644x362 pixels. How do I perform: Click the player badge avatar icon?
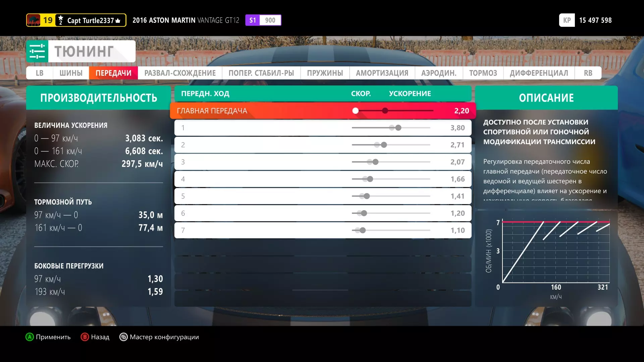(34, 20)
